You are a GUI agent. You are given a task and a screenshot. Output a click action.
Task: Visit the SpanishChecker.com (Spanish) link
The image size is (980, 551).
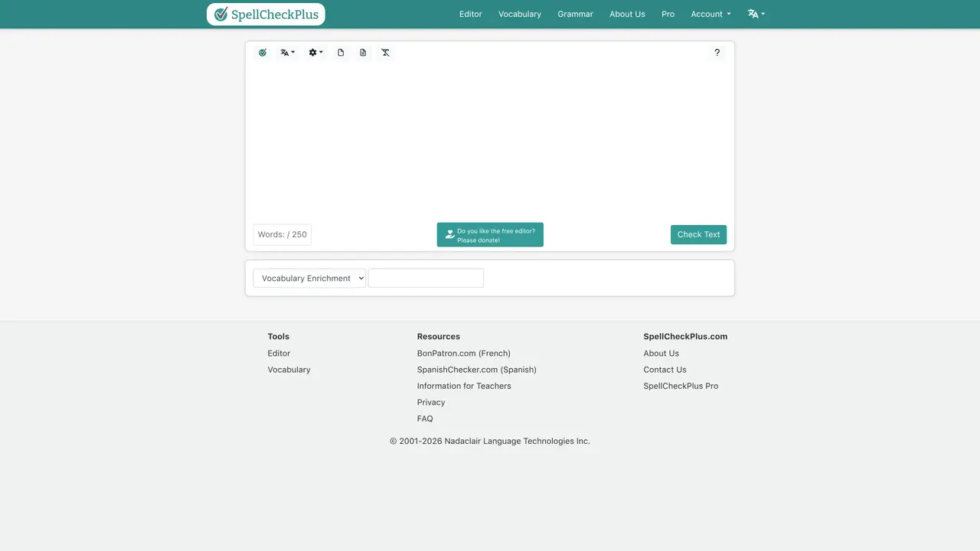tap(477, 370)
